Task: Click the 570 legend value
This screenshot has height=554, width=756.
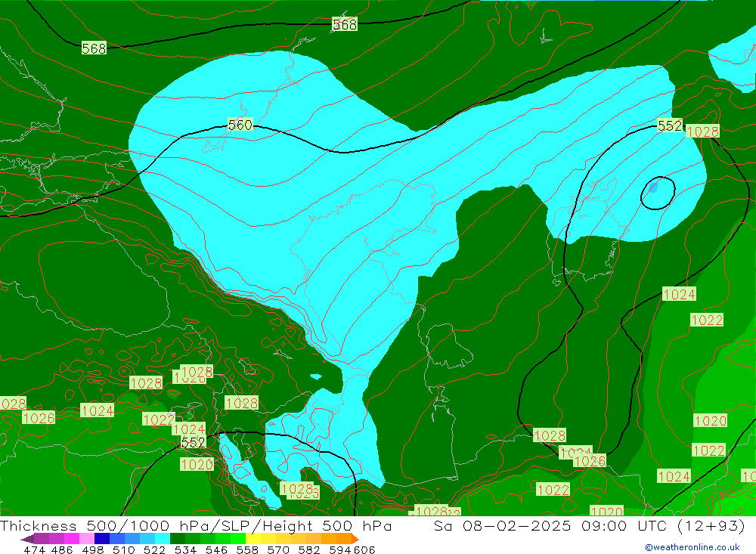Action: click(x=278, y=549)
